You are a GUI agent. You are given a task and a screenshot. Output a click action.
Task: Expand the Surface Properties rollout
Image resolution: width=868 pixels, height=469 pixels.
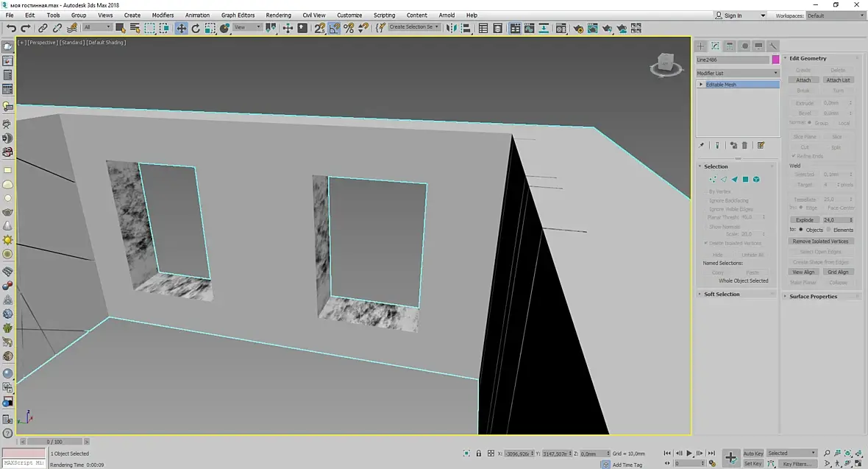[813, 296]
